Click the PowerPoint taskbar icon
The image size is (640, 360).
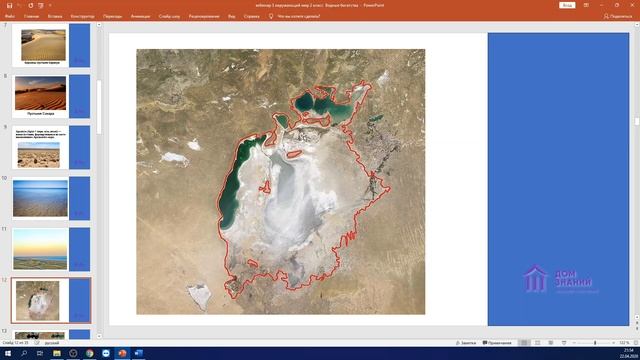point(122,353)
